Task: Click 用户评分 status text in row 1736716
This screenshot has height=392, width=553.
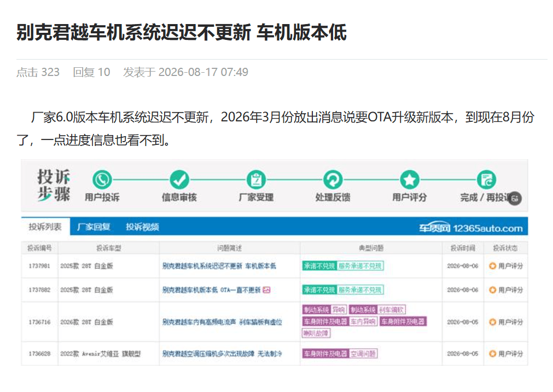Action: (511, 322)
